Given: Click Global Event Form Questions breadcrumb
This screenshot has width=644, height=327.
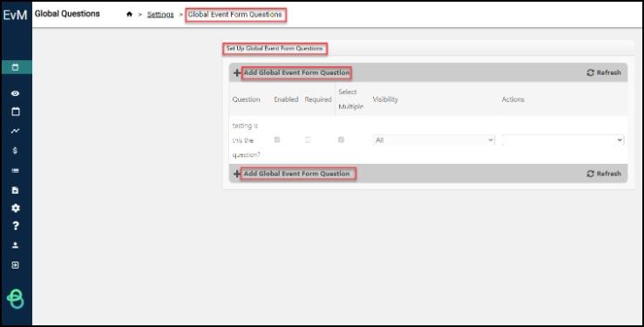Looking at the screenshot, I should (235, 14).
